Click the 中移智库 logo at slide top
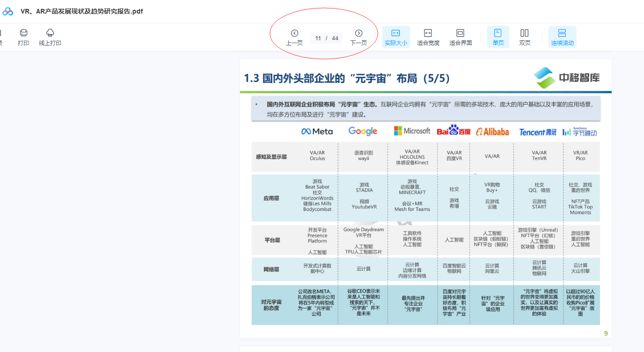Viewport: 644px width, 352px height. 567,78
